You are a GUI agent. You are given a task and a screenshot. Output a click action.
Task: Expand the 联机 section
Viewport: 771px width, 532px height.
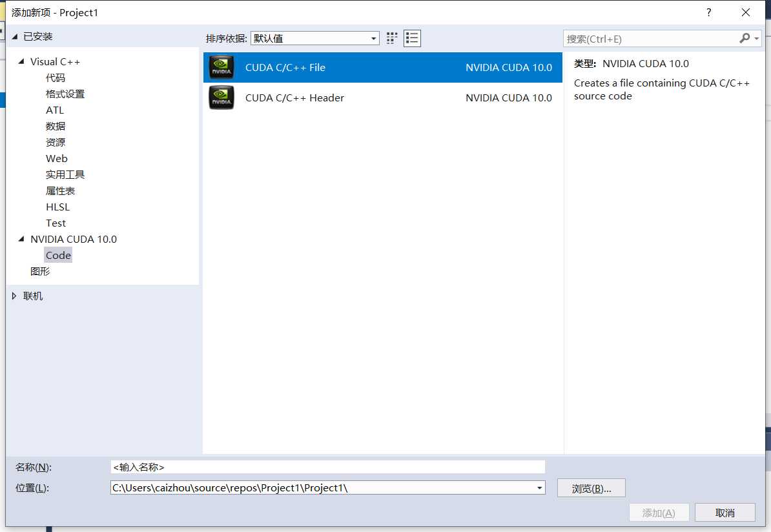coord(14,296)
